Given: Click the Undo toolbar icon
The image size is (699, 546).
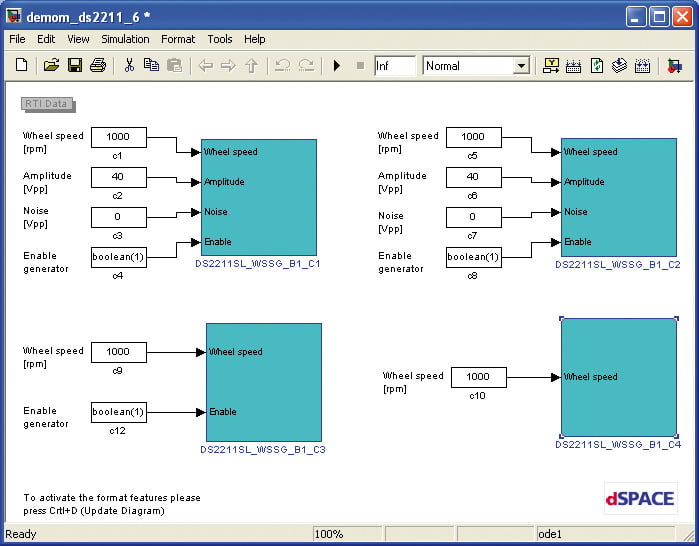Looking at the screenshot, I should coord(282,66).
